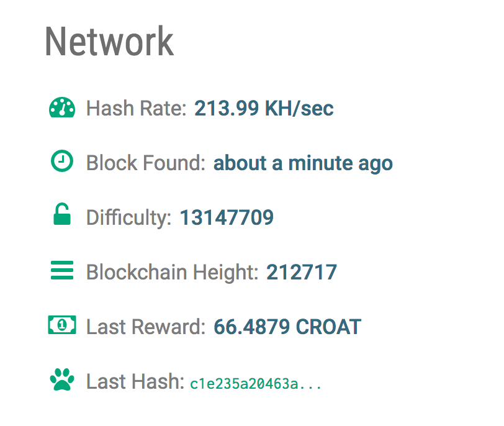Click the 'Last Reward:' label
The width and height of the screenshot is (504, 426).
(x=146, y=327)
